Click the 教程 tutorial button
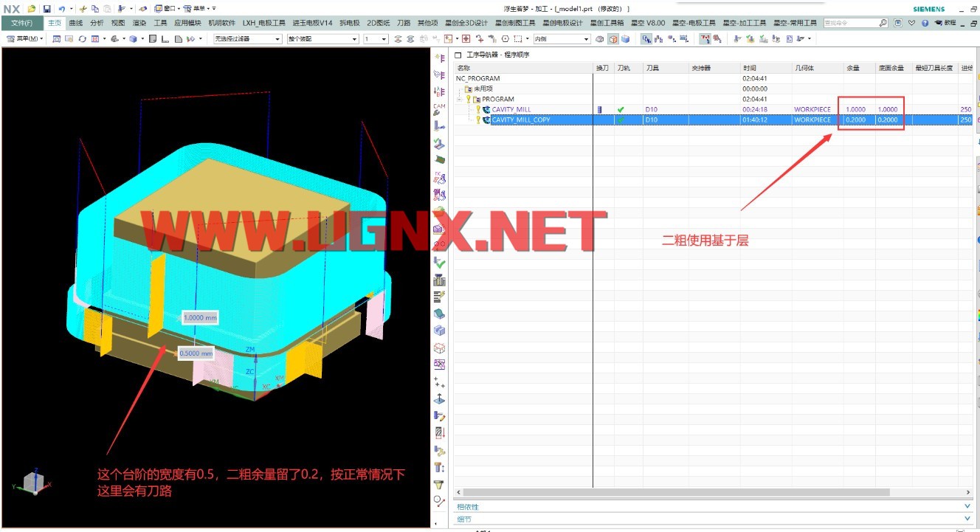 (945, 23)
